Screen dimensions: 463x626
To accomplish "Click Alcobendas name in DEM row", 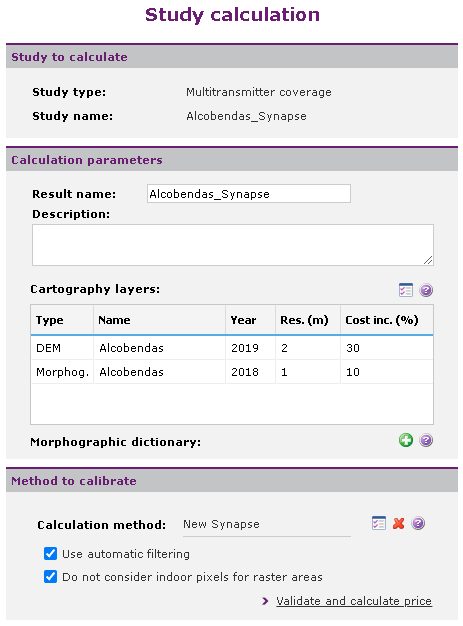I will point(131,348).
